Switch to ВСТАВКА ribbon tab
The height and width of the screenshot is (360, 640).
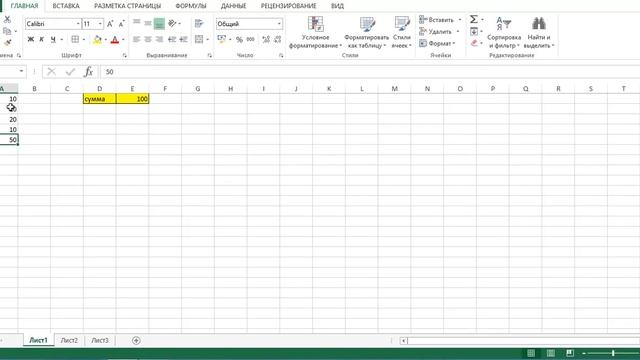tap(66, 6)
